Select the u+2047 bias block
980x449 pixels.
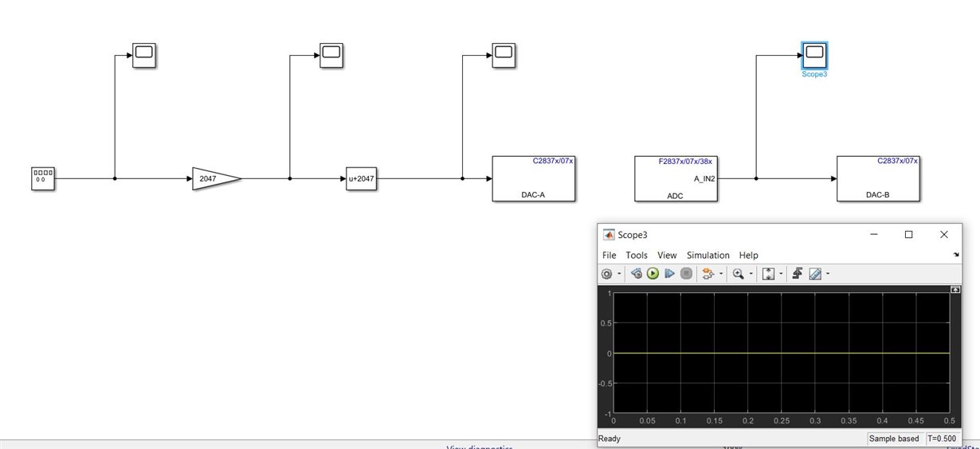361,178
